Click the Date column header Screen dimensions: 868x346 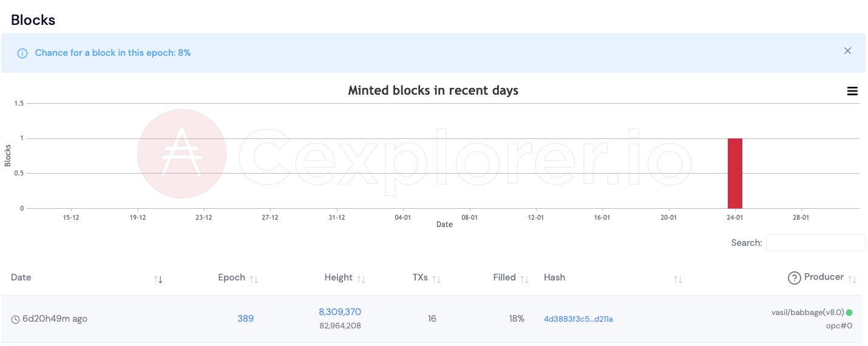[21, 277]
